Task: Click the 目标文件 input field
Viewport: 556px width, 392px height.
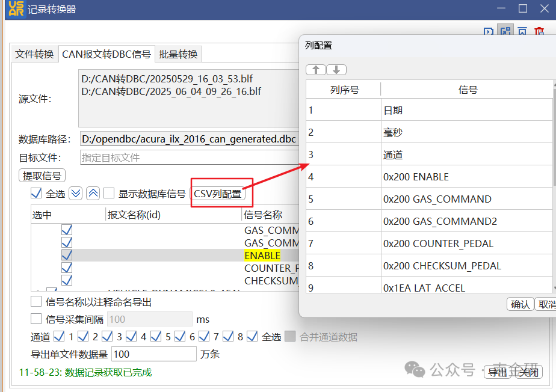Action: [190, 158]
